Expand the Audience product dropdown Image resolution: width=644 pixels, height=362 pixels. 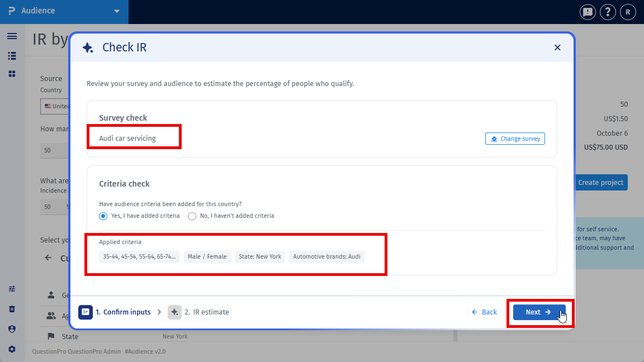coord(64,11)
